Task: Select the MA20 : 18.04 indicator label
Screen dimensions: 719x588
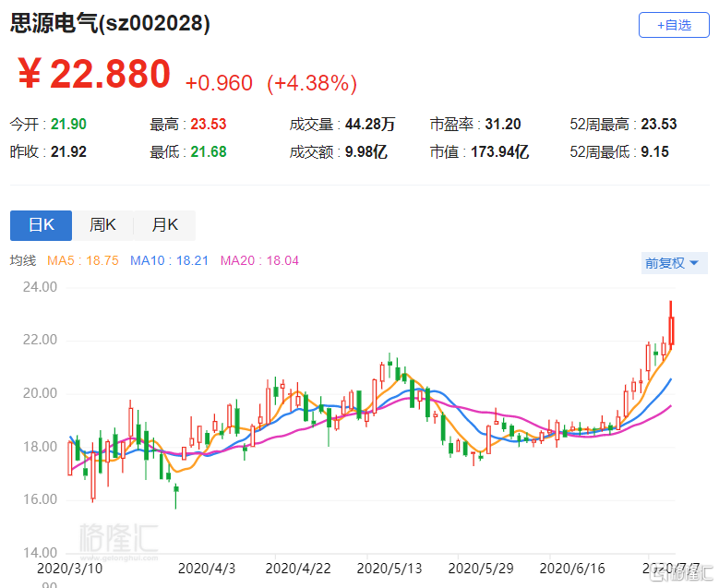Action: [x=259, y=260]
